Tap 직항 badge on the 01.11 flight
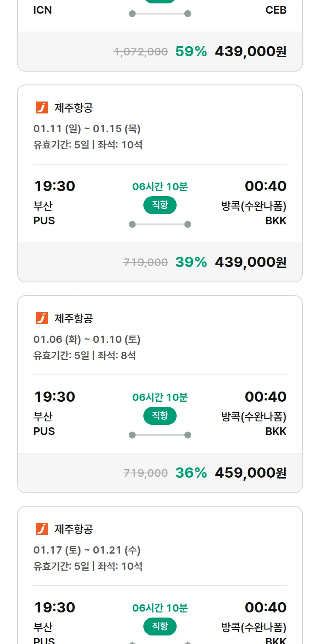Viewport: 320px width, 644px height. tap(160, 205)
